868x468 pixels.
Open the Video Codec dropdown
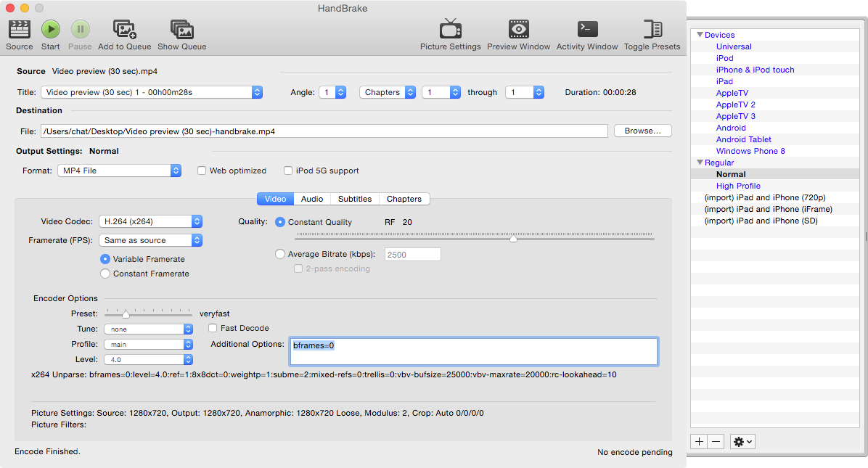(x=151, y=221)
